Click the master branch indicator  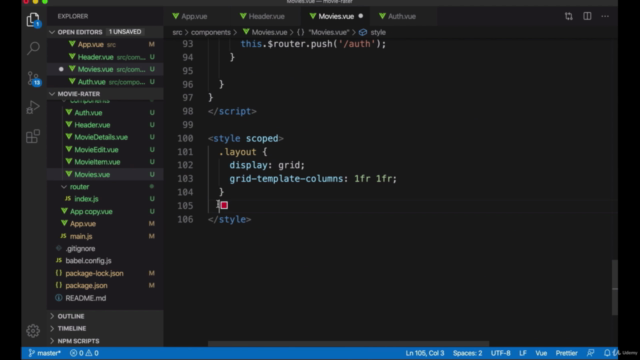[x=44, y=353]
